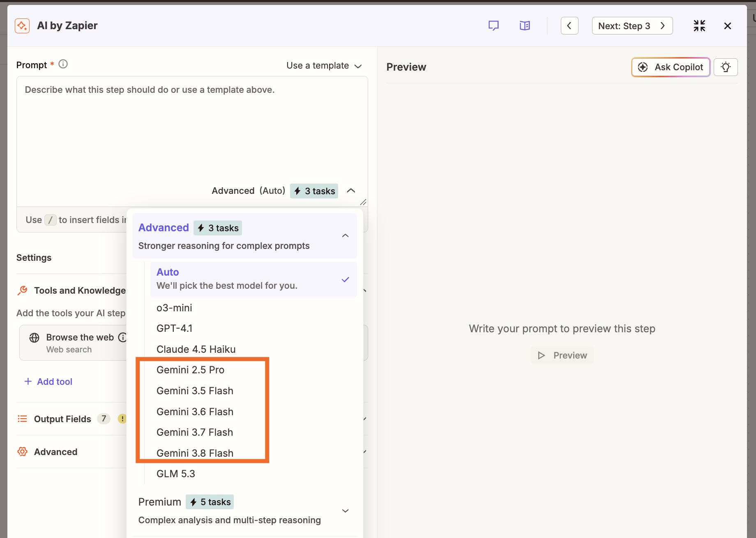Click the Browse the web globe icon
The image size is (756, 538).
[35, 338]
